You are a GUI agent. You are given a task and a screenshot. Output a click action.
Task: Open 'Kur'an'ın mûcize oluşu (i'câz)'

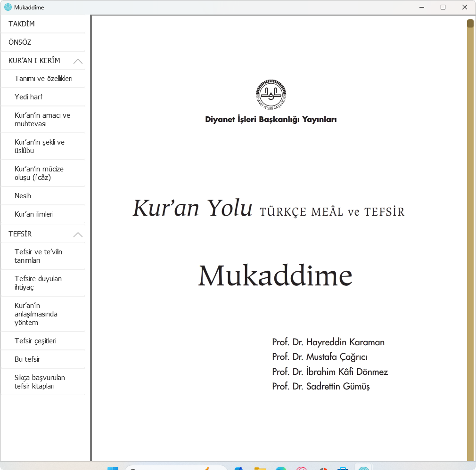[43, 173]
